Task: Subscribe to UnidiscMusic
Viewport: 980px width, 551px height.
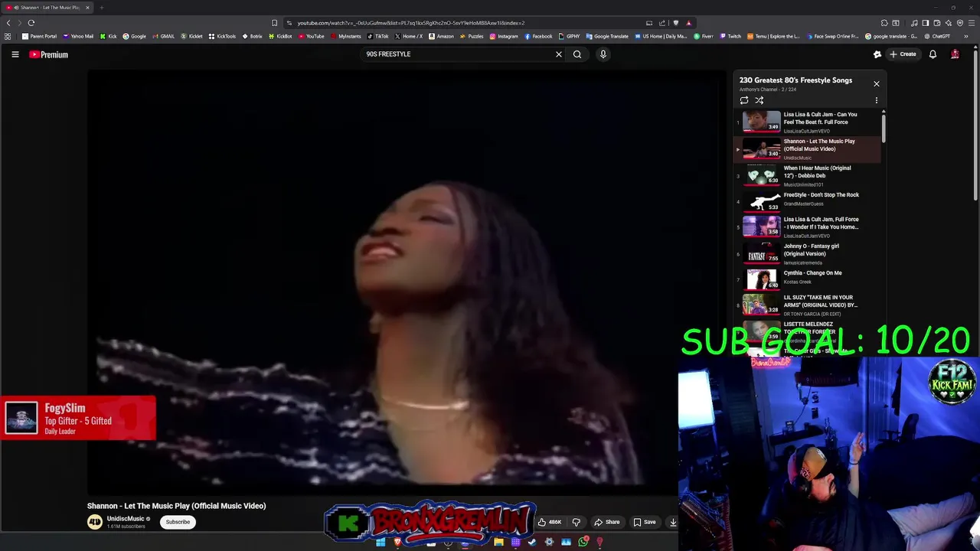Action: tap(178, 522)
